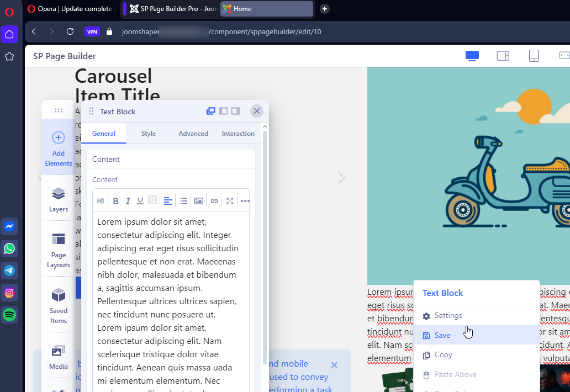Image resolution: width=570 pixels, height=392 pixels.
Task: Open the H1 heading format dropdown
Action: click(x=101, y=201)
